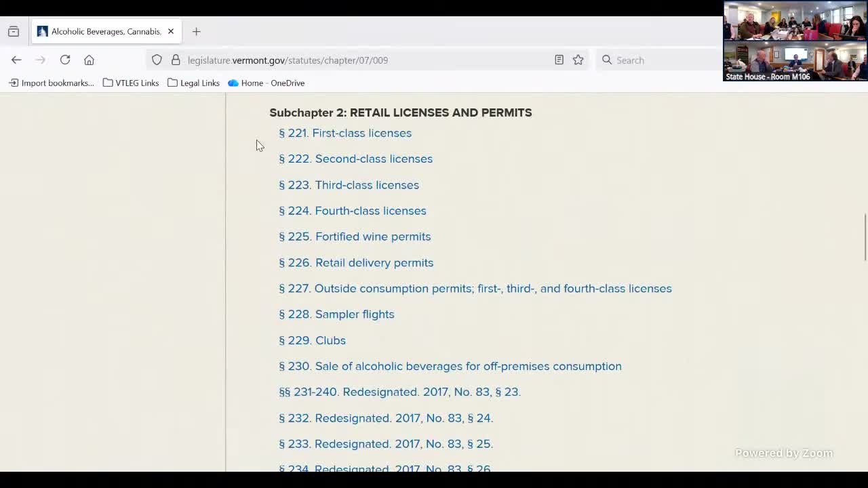Open the VTLEG Links bookmark folder
This screenshot has height=488, width=868.
[x=130, y=83]
